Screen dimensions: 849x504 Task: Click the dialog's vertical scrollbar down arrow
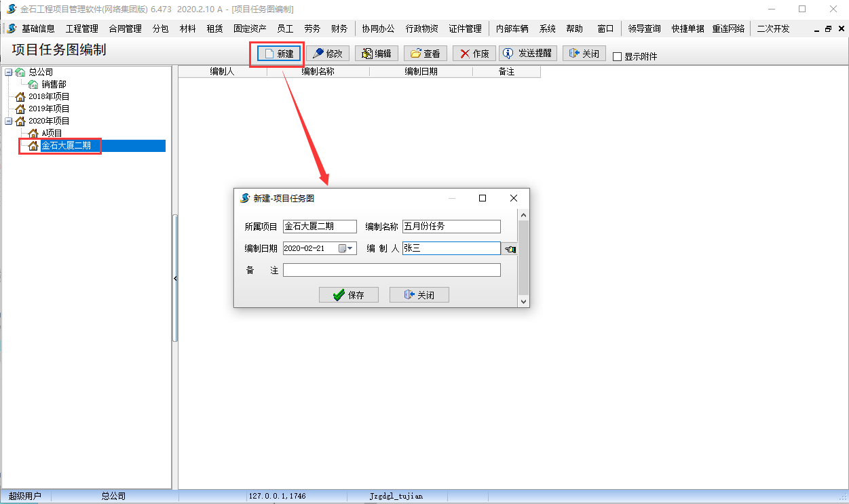523,301
